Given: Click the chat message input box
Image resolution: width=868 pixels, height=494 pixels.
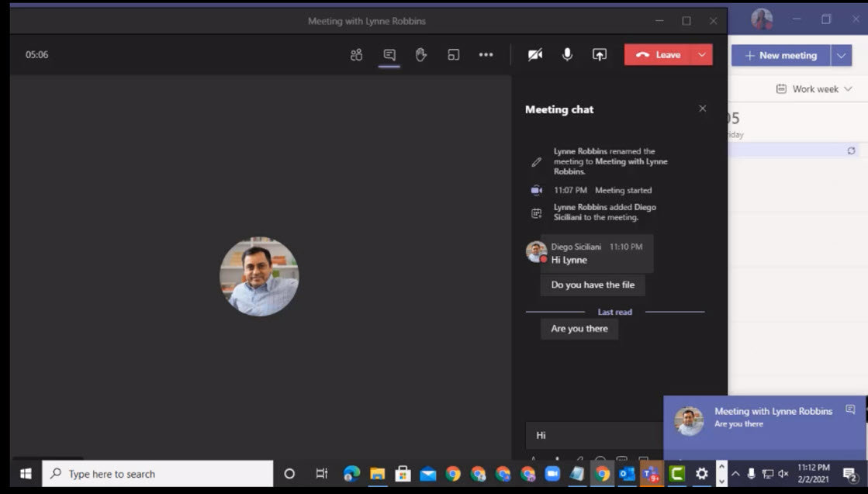Looking at the screenshot, I should [x=593, y=435].
